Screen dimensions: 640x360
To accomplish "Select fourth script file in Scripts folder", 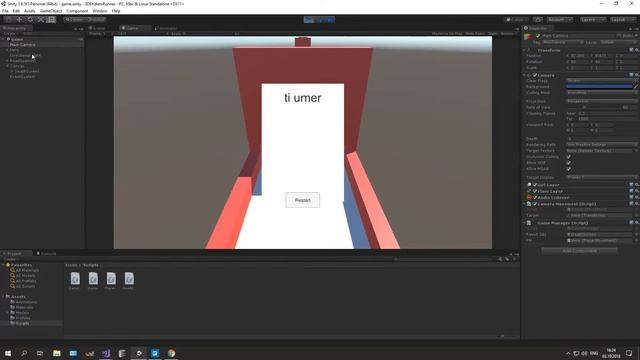I will [129, 281].
